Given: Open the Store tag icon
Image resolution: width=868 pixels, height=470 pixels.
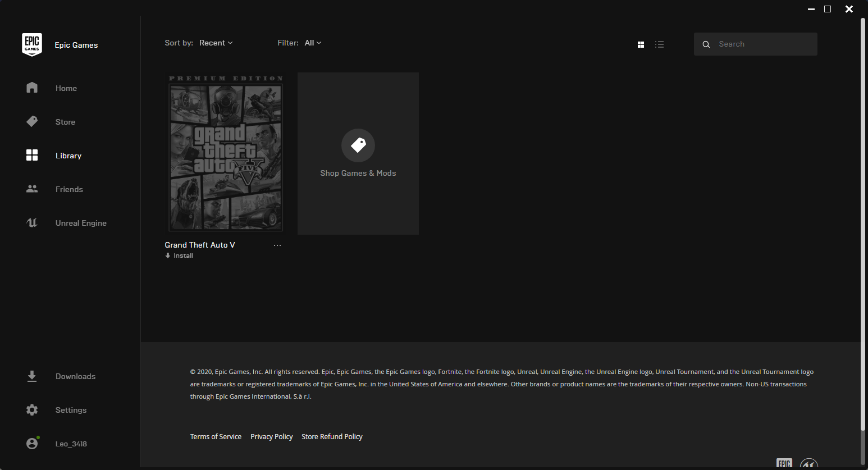Looking at the screenshot, I should tap(32, 121).
